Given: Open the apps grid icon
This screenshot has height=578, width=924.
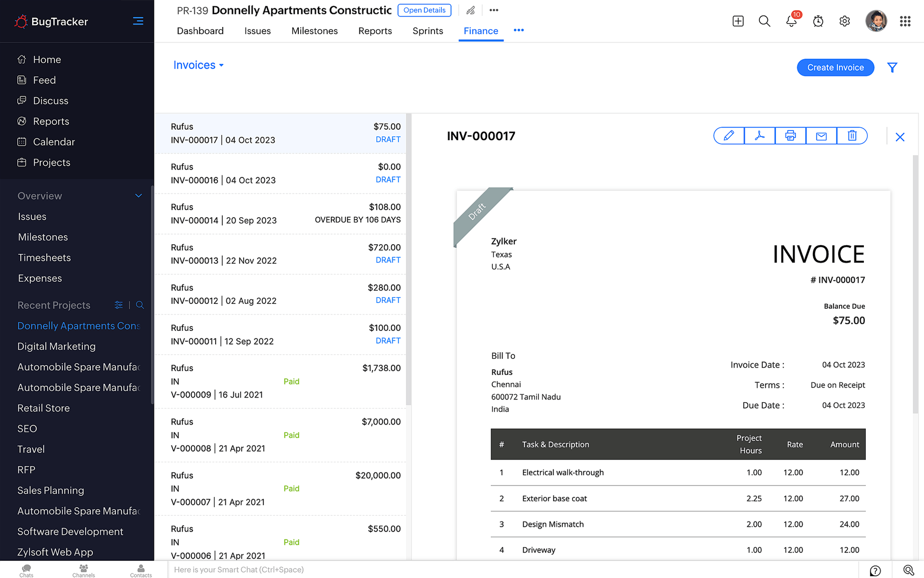Looking at the screenshot, I should pyautogui.click(x=905, y=21).
